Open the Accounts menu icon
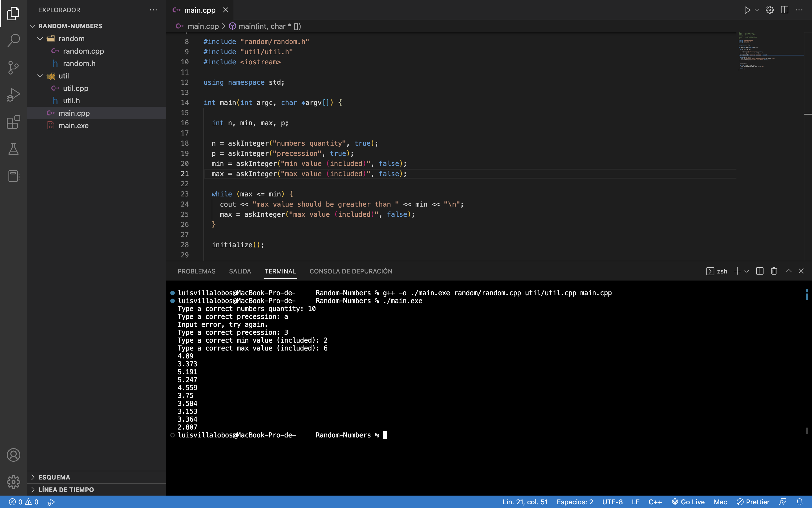This screenshot has height=508, width=812. pos(14,455)
